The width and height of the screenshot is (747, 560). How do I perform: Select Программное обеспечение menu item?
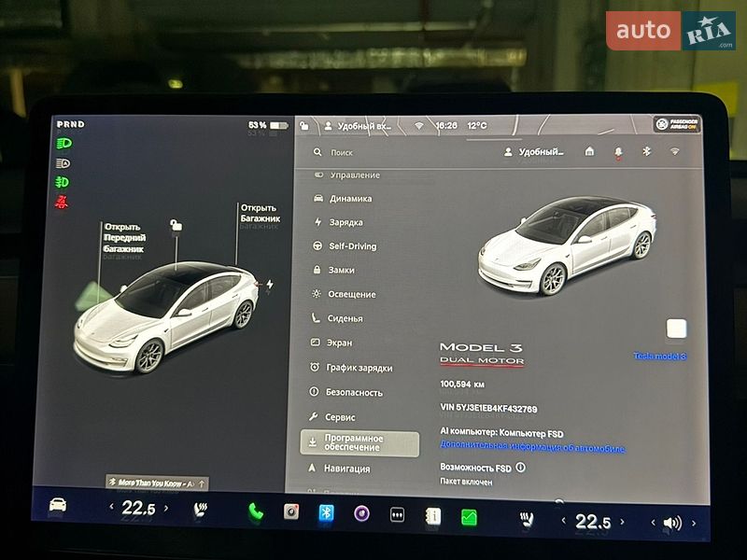(360, 443)
